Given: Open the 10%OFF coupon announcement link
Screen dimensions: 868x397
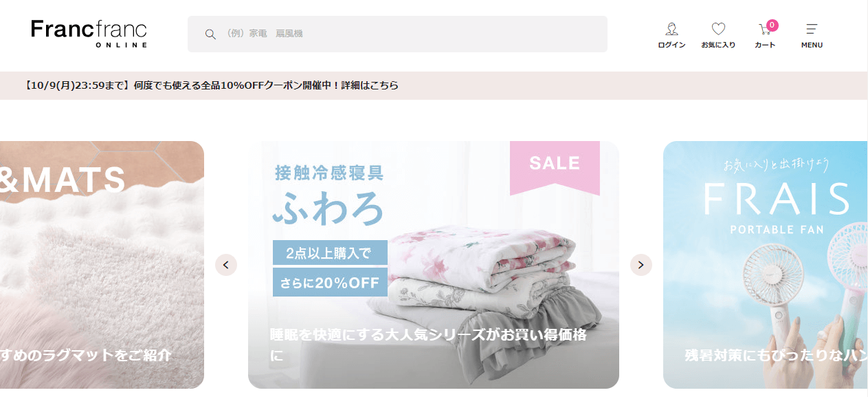Looking at the screenshot, I should [211, 86].
